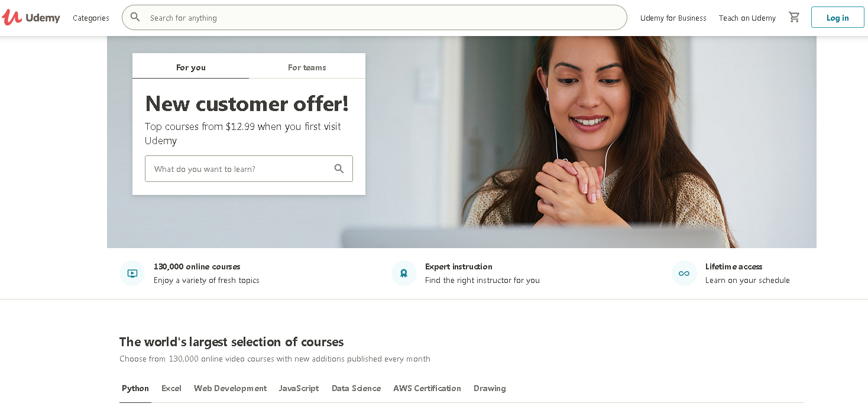Viewport: 868px width, 410px height.
Task: Go to Teach on Udemy
Action: 747,18
